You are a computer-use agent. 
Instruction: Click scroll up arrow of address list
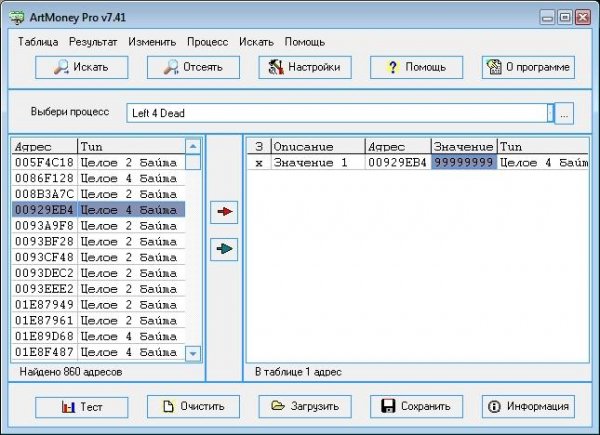193,146
